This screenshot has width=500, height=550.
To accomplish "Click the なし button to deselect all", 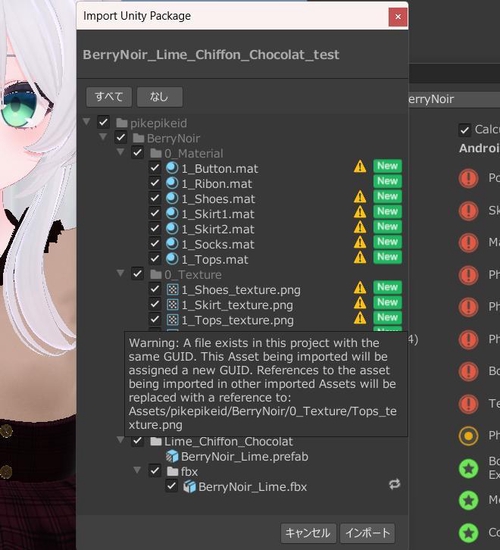I will click(x=159, y=97).
